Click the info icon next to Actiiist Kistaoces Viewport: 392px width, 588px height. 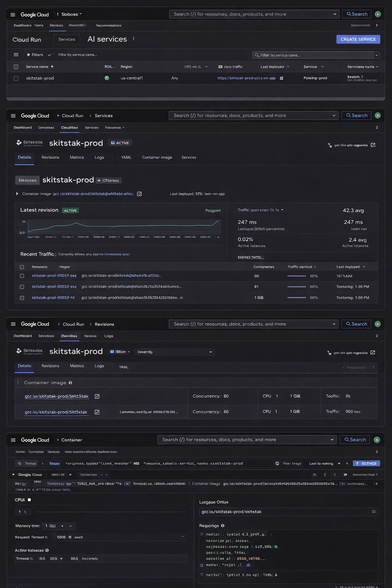click(47, 550)
